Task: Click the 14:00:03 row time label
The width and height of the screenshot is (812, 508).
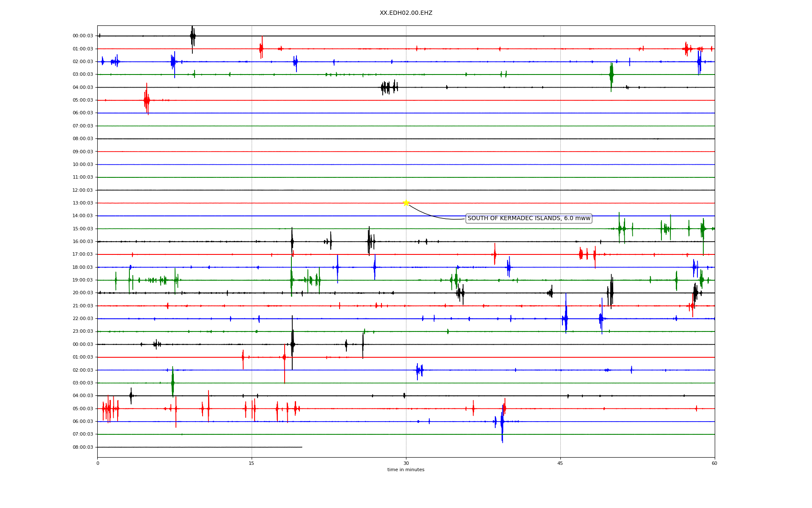Action: [83, 216]
